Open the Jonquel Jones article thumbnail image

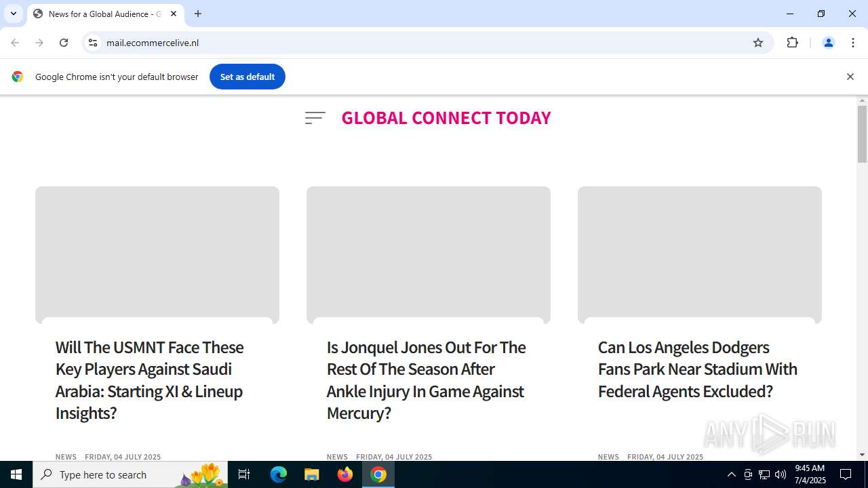tap(429, 255)
